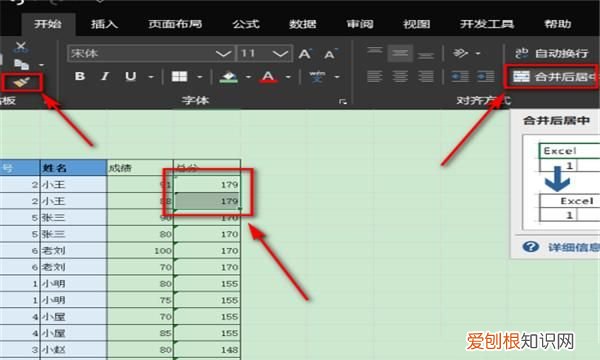Select the 姓名 header cell

pos(73,168)
